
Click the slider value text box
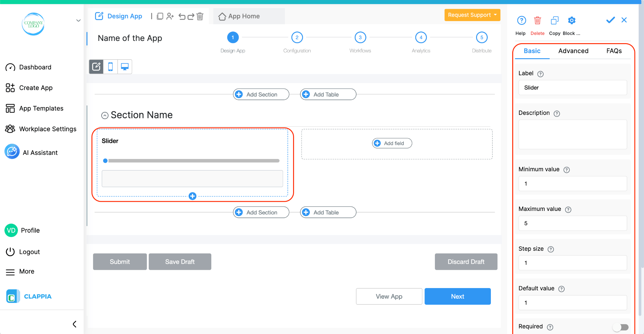(x=192, y=178)
